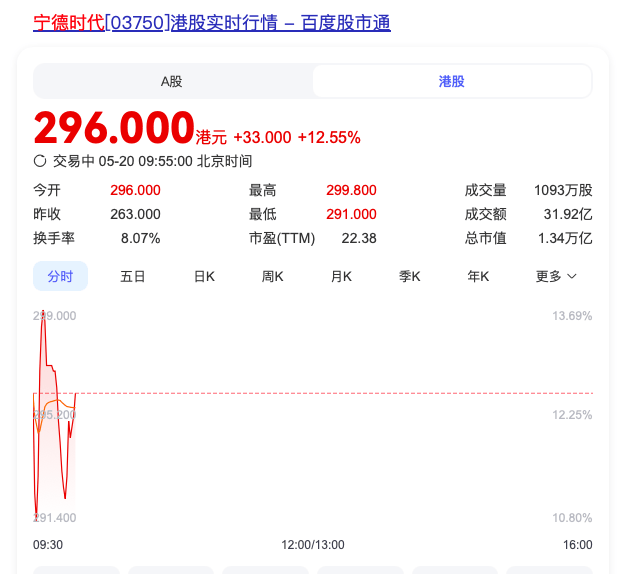
Task: Click the 12:00/13:00 time axis label
Action: [x=313, y=545]
